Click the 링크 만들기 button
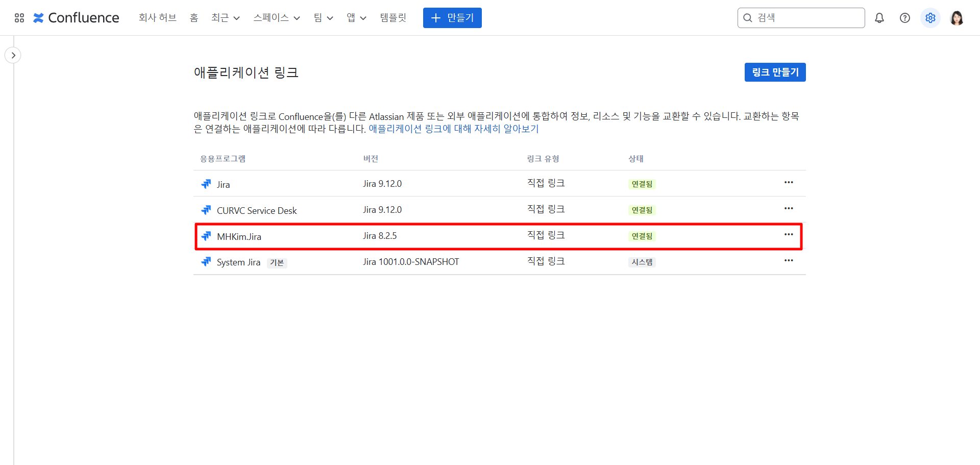The image size is (980, 465). (x=775, y=72)
